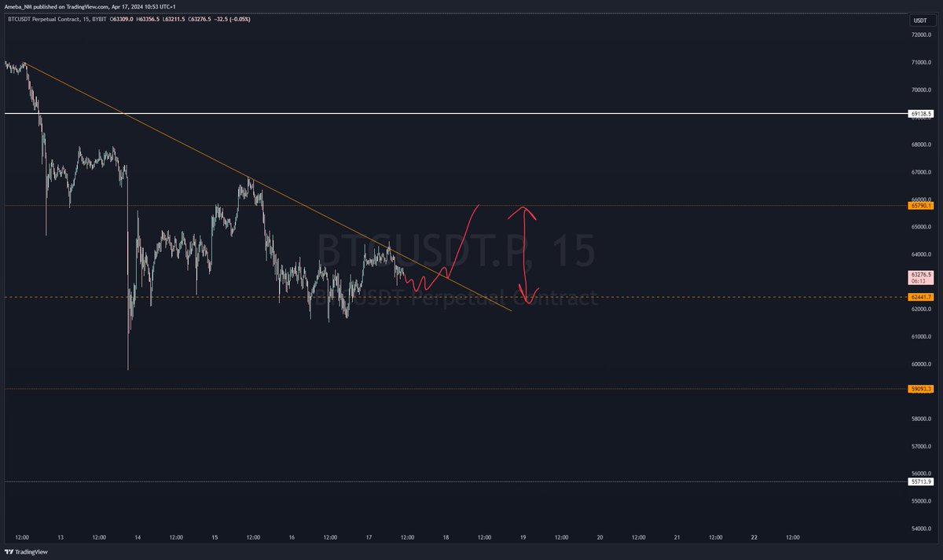Click the 60000.0 price axis tick
Image resolution: width=943 pixels, height=560 pixels.
921,364
